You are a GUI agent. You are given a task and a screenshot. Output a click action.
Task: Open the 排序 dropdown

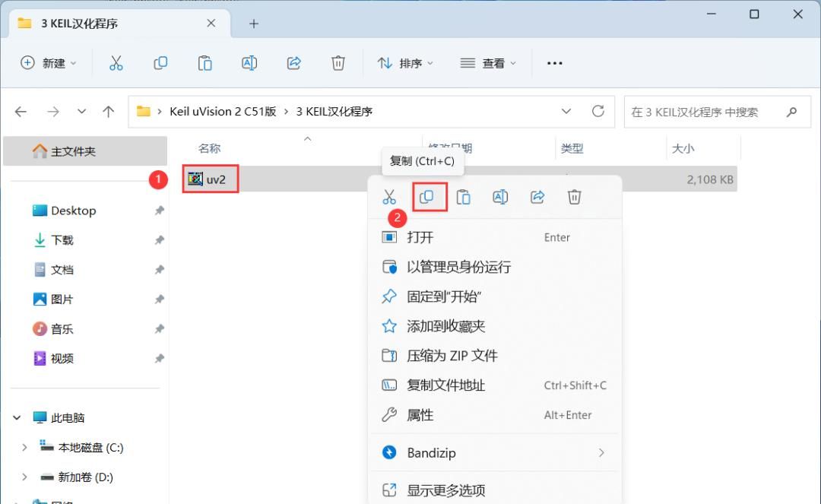406,63
